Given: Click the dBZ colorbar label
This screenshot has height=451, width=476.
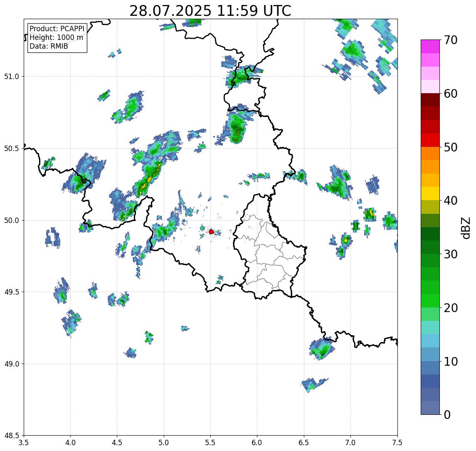Looking at the screenshot, I should coord(465,227).
